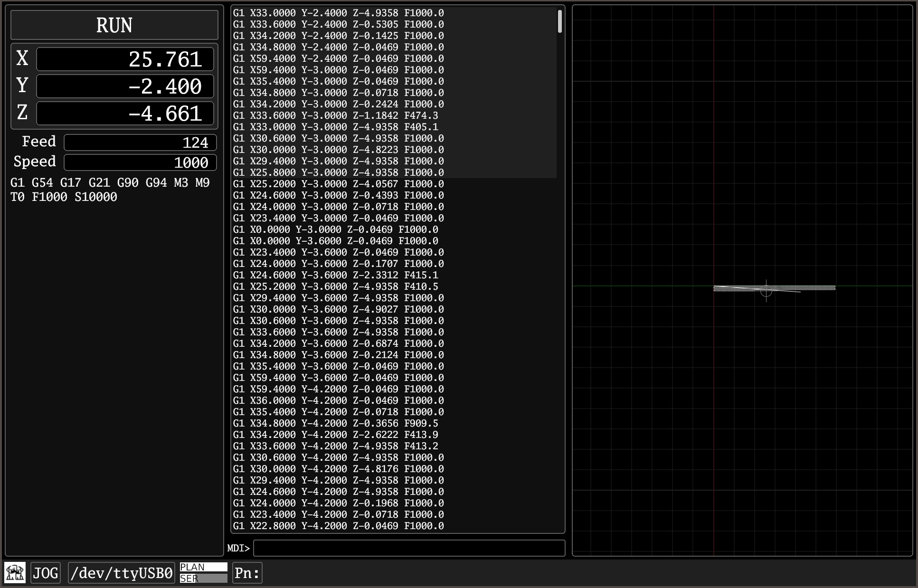The image size is (918, 588).
Task: Click the G-code list scrollbar thumb
Action: [560, 21]
